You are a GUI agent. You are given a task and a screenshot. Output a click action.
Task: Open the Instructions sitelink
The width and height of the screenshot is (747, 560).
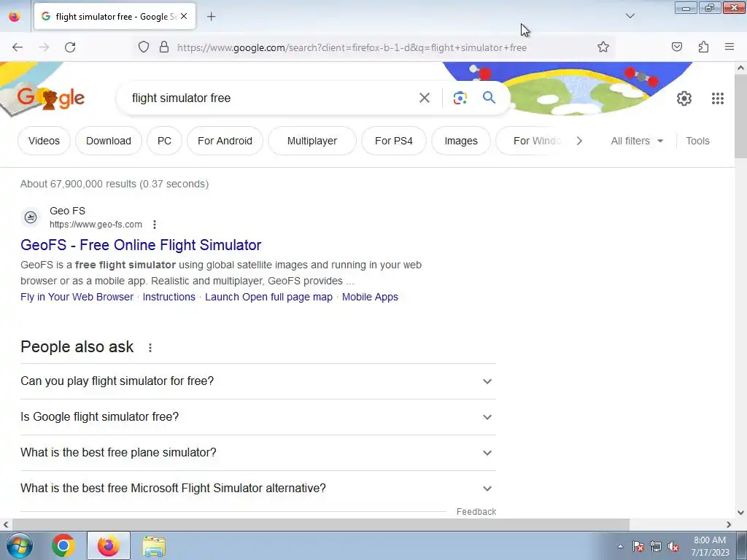(169, 297)
